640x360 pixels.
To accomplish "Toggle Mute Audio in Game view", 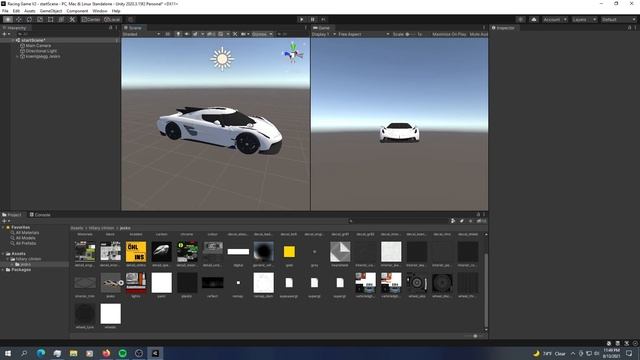I will click(478, 34).
